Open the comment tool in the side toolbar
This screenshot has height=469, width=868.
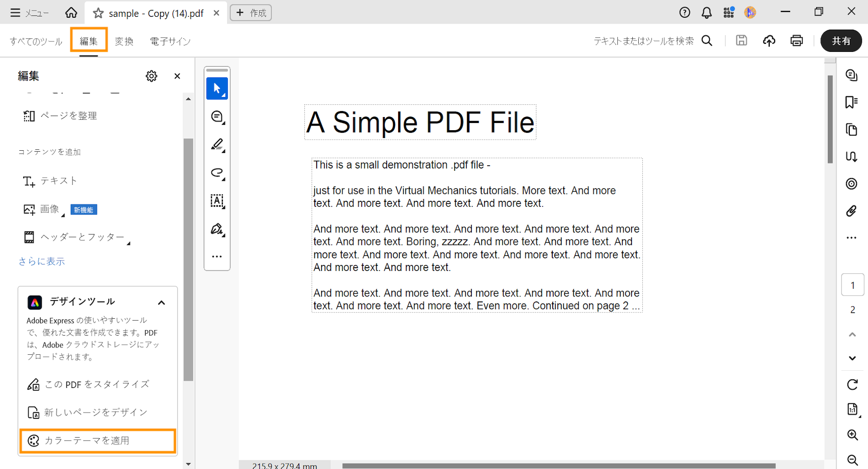pyautogui.click(x=217, y=117)
